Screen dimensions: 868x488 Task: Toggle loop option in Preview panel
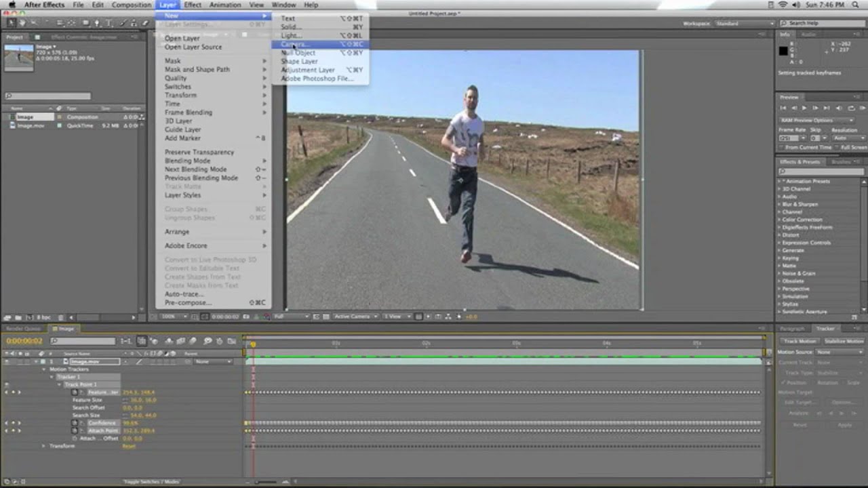[x=852, y=108]
